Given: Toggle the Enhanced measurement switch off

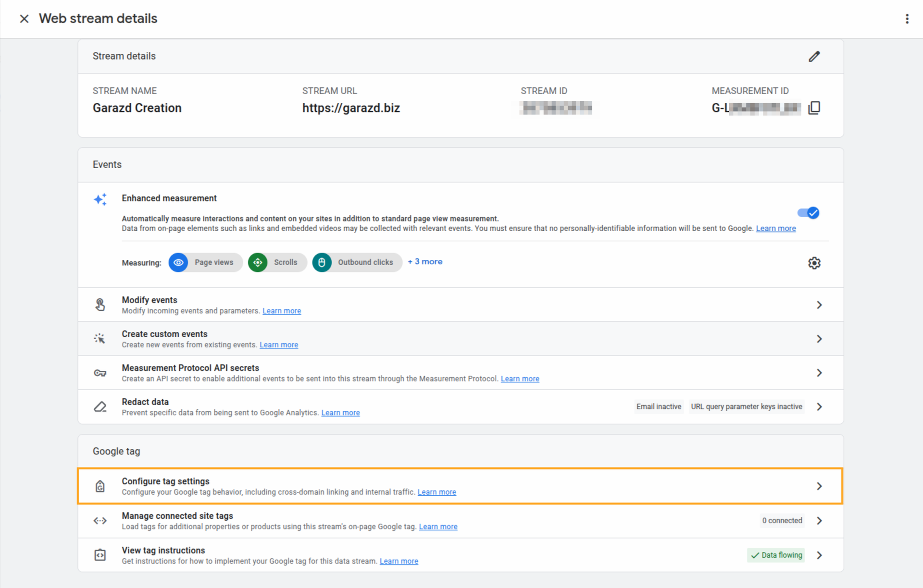Looking at the screenshot, I should pos(808,213).
